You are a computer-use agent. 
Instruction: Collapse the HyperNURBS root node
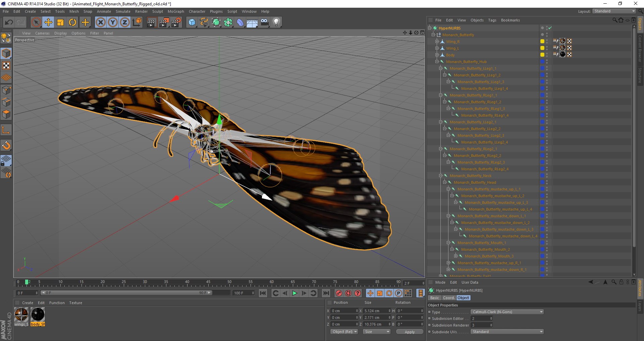pos(429,28)
